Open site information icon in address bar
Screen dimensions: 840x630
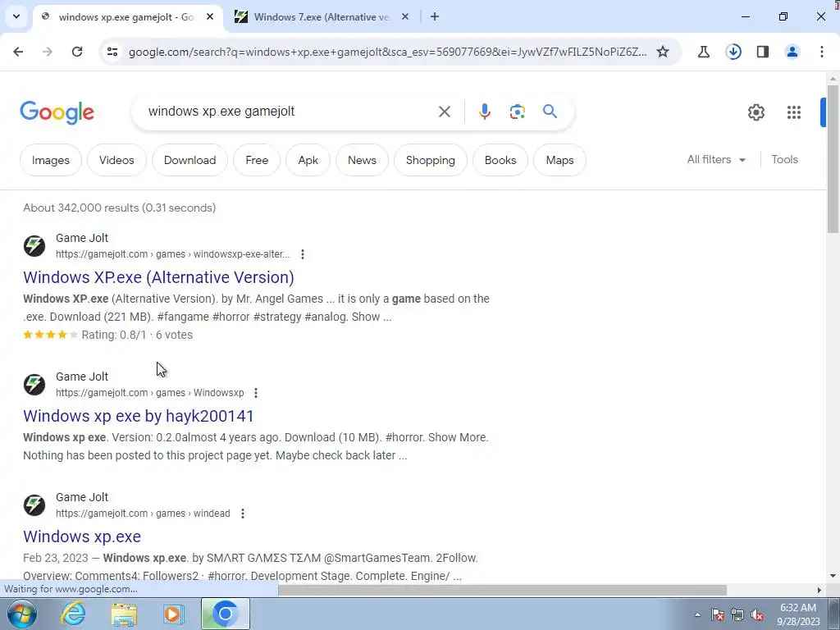point(112,52)
